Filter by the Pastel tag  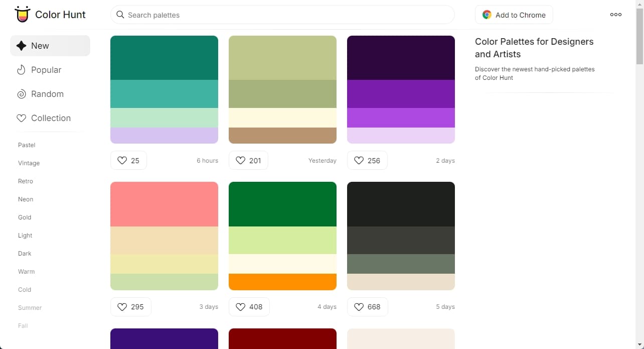click(x=27, y=145)
